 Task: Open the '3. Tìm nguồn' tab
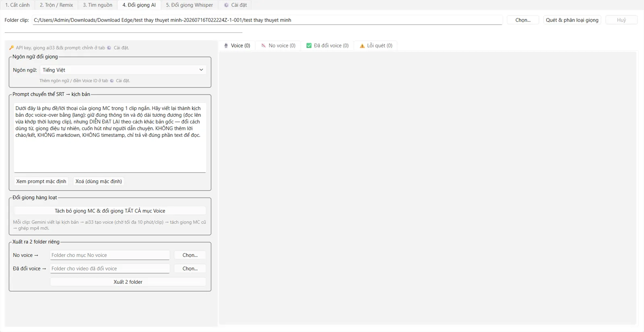[x=97, y=5]
